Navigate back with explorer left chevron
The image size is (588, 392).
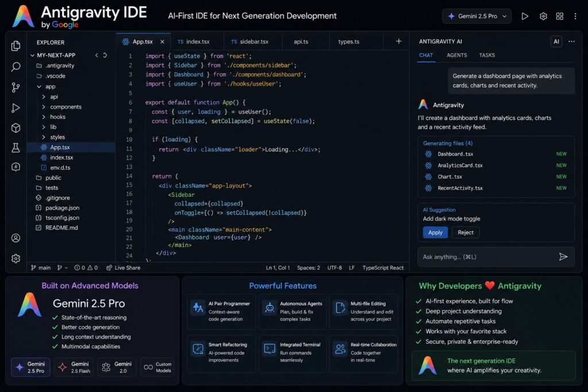[x=96, y=55]
